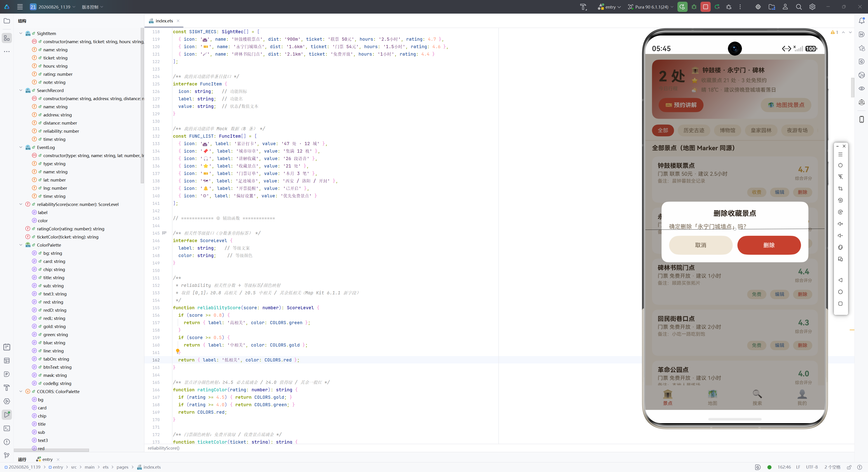868x472 pixels.
Task: Open the entry run configuration dropdown
Action: pyautogui.click(x=609, y=7)
